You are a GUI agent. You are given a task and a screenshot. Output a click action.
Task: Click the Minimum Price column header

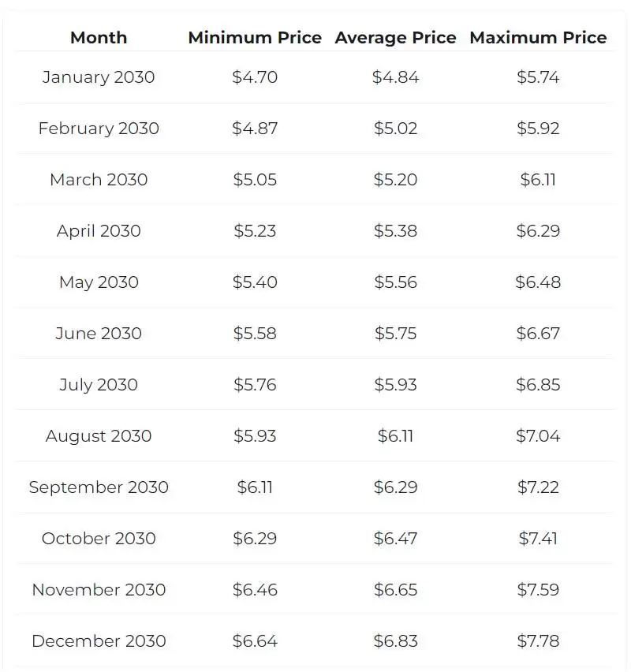pyautogui.click(x=255, y=38)
